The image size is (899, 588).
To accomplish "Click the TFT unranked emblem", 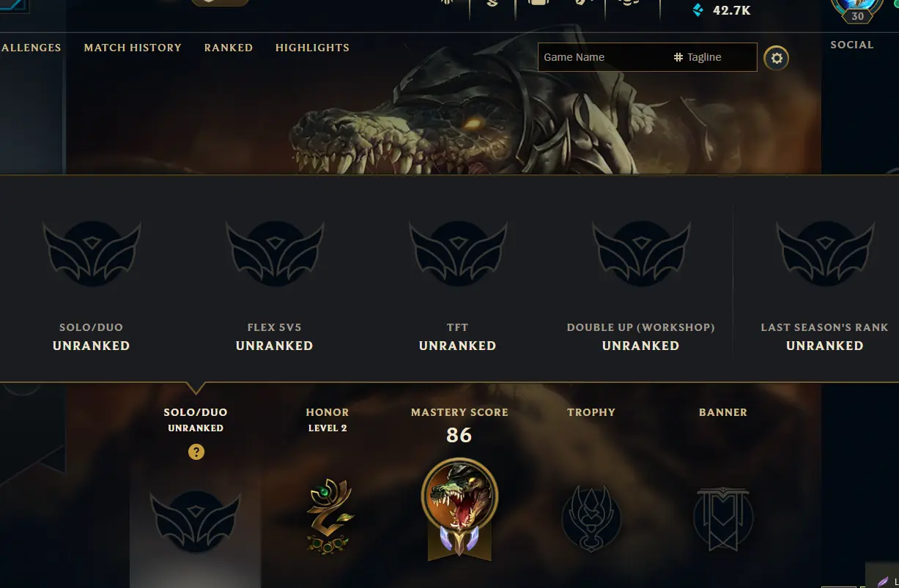I will click(x=458, y=253).
